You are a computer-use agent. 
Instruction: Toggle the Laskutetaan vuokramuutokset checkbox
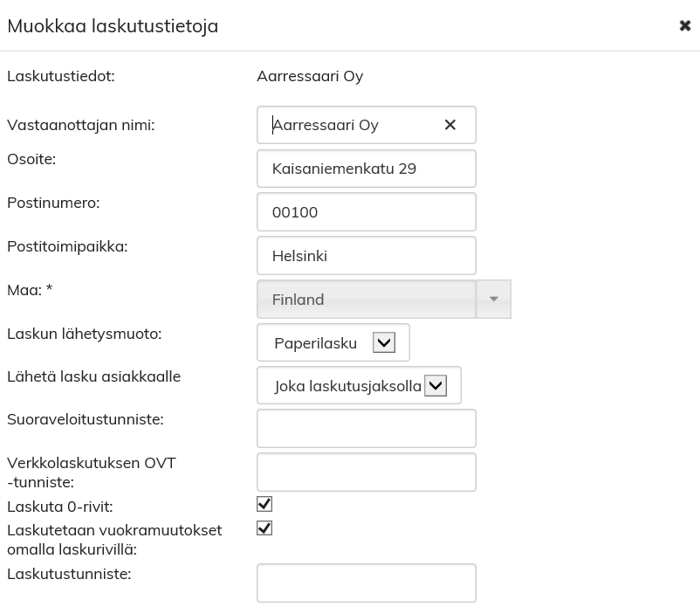(264, 528)
